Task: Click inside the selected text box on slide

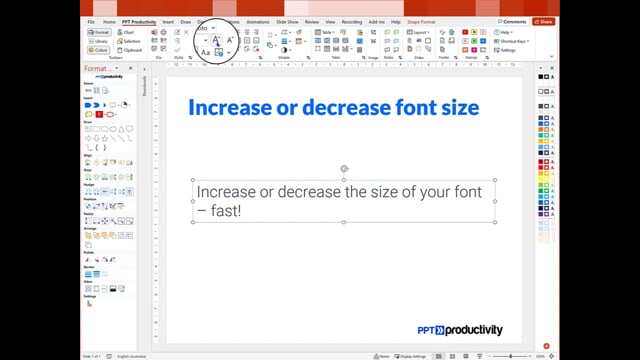Action: point(344,201)
